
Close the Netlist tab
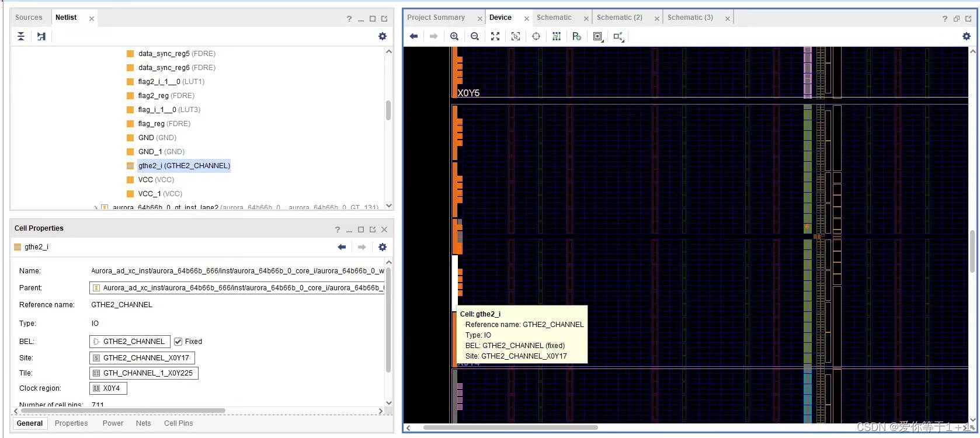[x=92, y=19]
